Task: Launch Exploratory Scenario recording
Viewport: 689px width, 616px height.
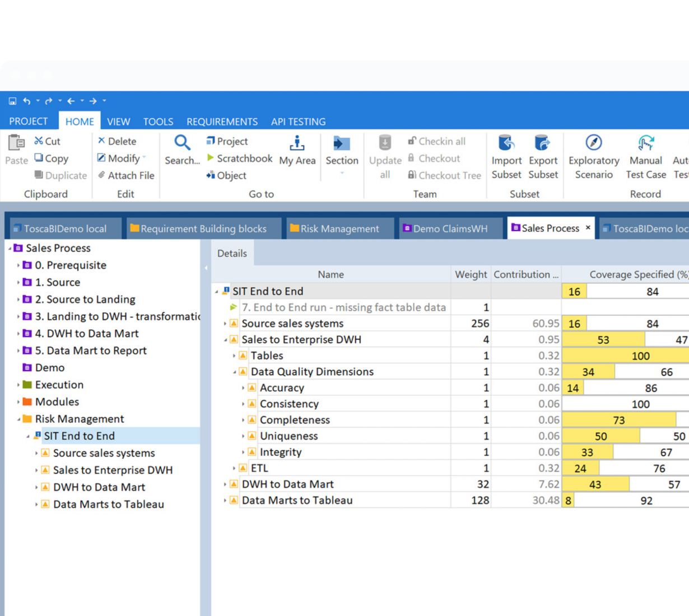Action: (593, 143)
